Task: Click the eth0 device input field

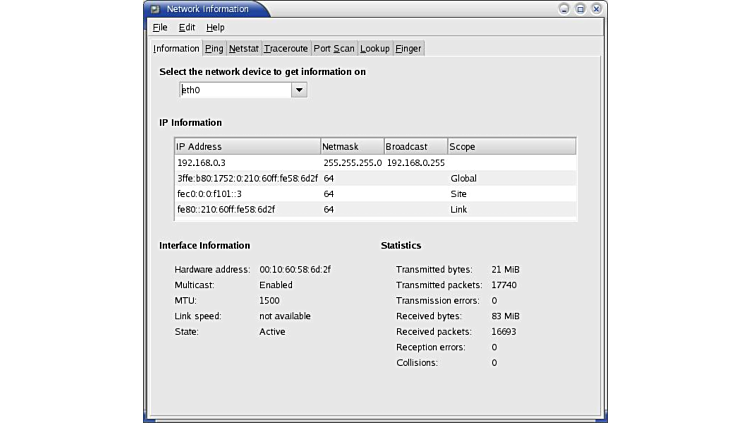Action: click(x=234, y=90)
